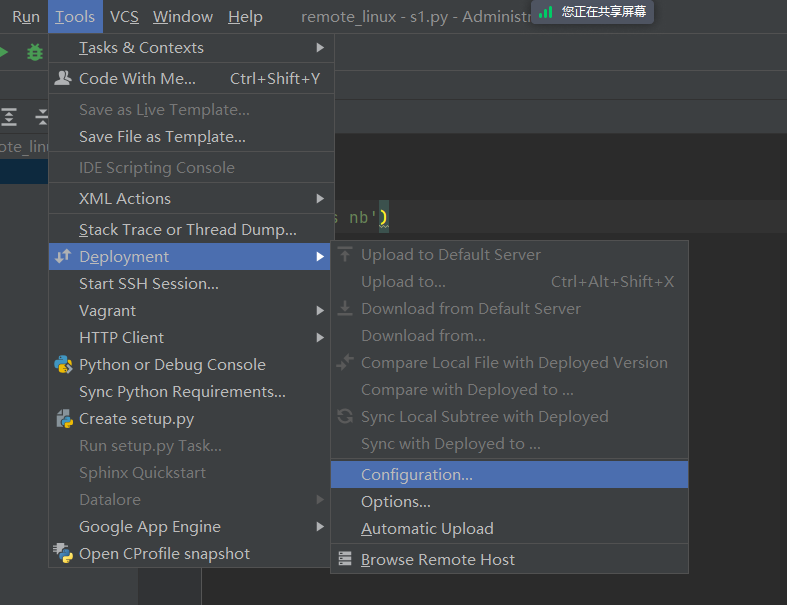The height and width of the screenshot is (605, 787).
Task: Click the CProfile snapshot Python icon
Action: pyautogui.click(x=63, y=554)
